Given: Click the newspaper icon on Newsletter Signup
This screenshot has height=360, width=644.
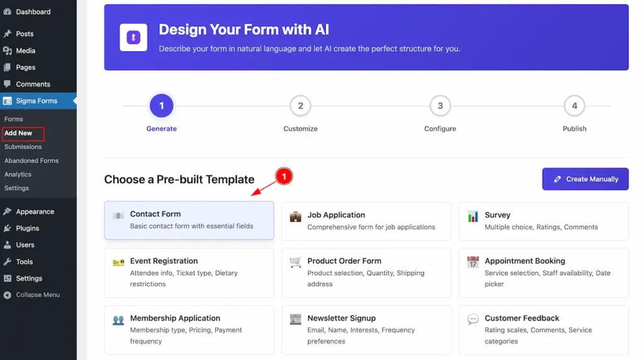Looking at the screenshot, I should (x=296, y=319).
